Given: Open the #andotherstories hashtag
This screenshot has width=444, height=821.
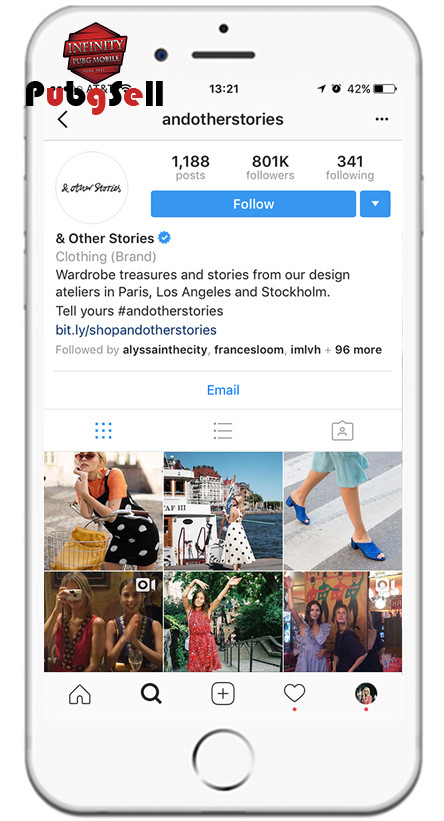Looking at the screenshot, I should [171, 311].
